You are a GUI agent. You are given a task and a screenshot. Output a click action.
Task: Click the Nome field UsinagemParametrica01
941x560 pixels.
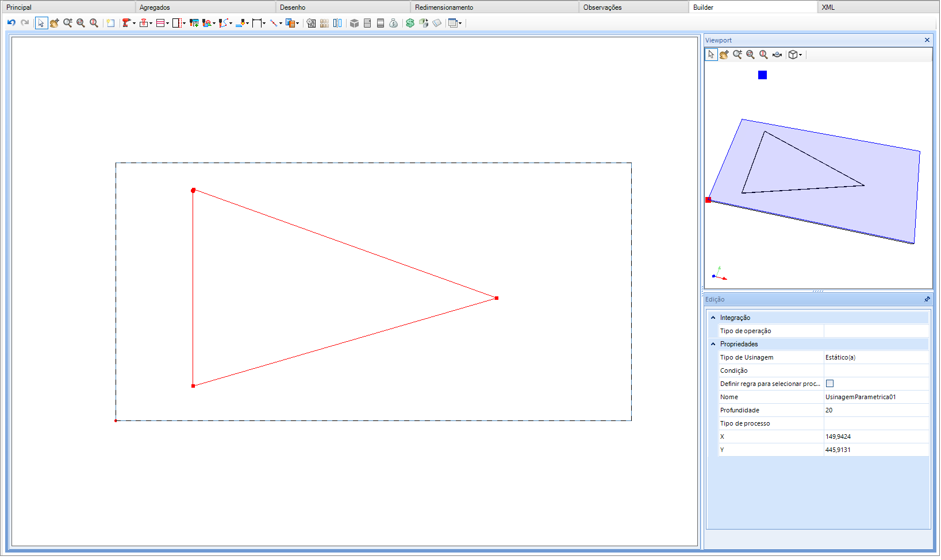(x=876, y=397)
